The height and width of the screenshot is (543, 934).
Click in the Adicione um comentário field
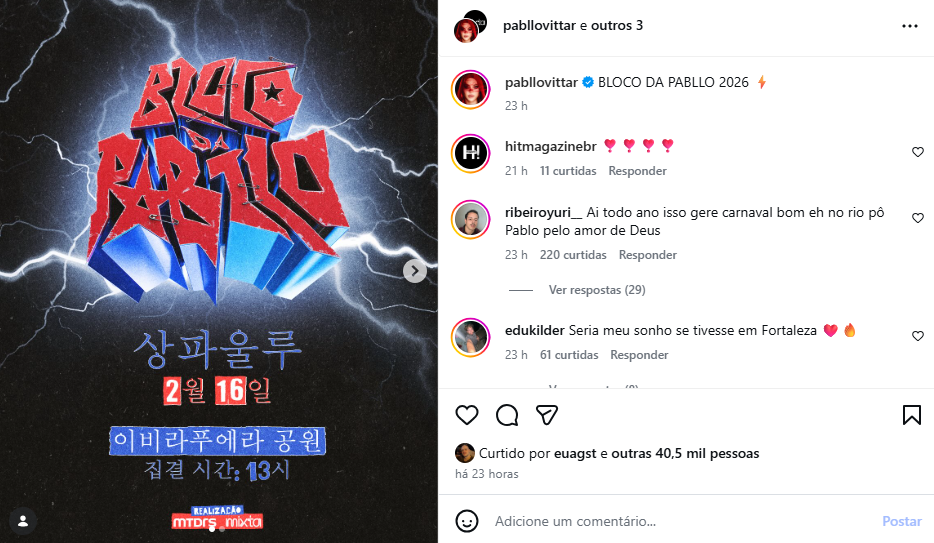682,521
